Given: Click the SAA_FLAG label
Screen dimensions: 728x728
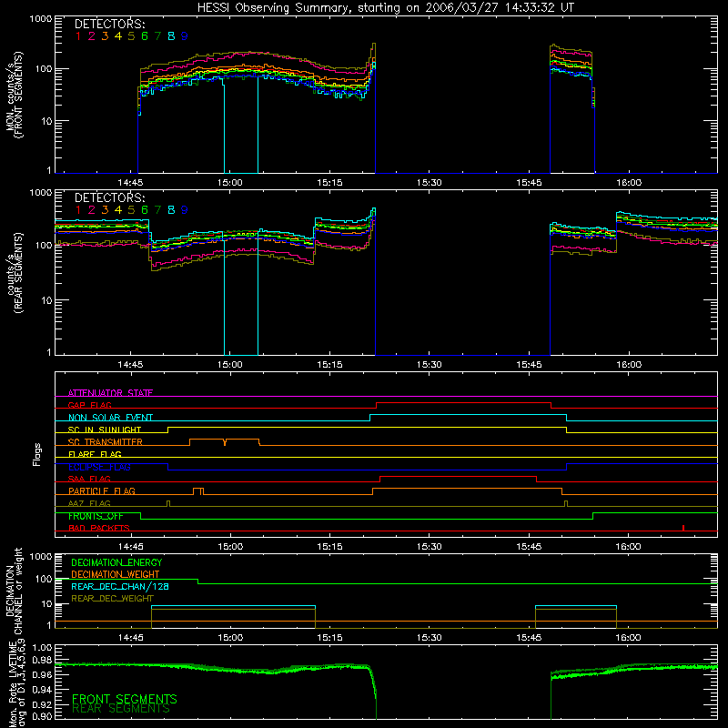Looking at the screenshot, I should point(89,480).
